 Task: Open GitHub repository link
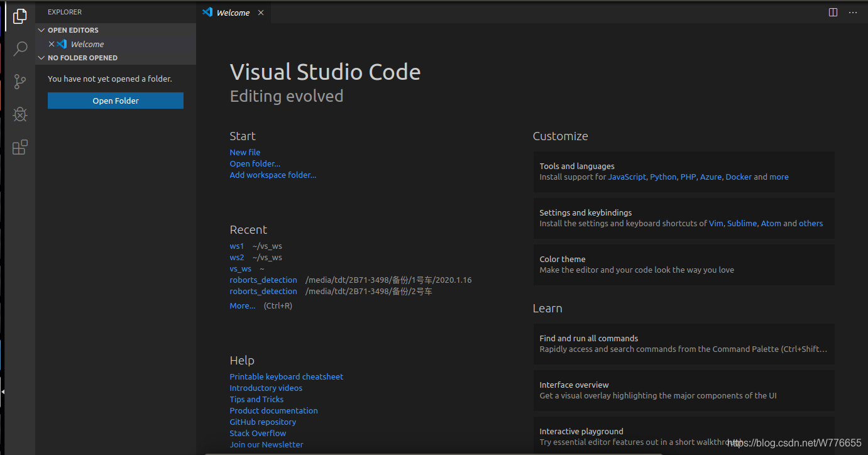[x=263, y=422]
